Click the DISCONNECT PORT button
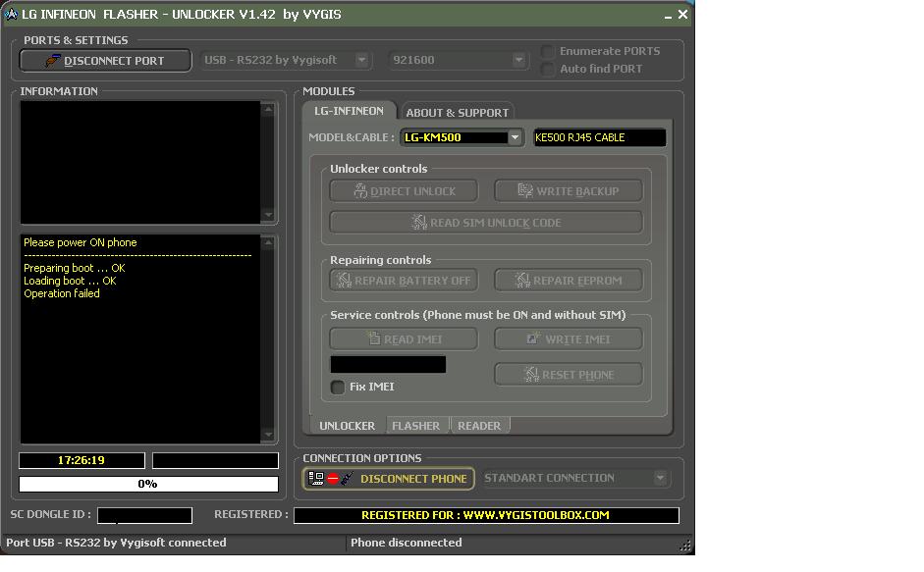 [x=105, y=61]
